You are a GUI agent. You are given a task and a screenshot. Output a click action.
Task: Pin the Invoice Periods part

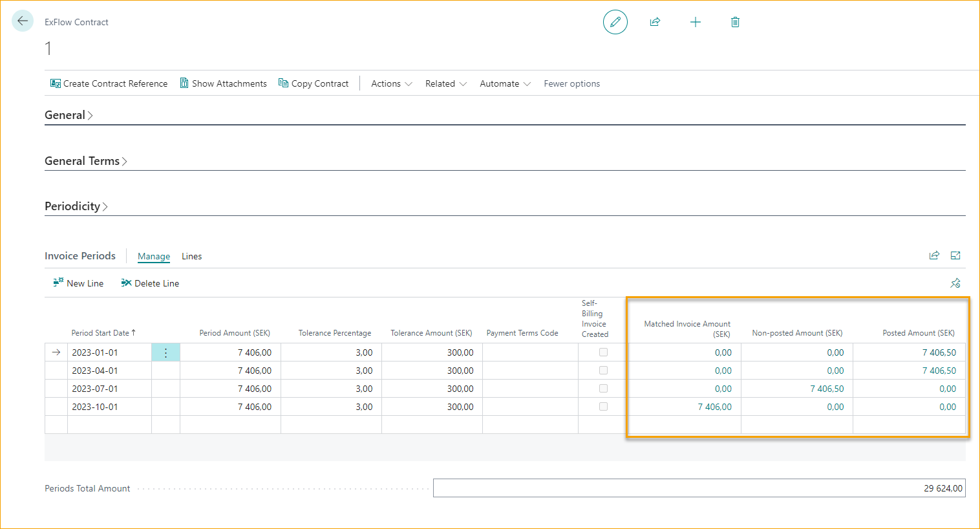tap(955, 283)
